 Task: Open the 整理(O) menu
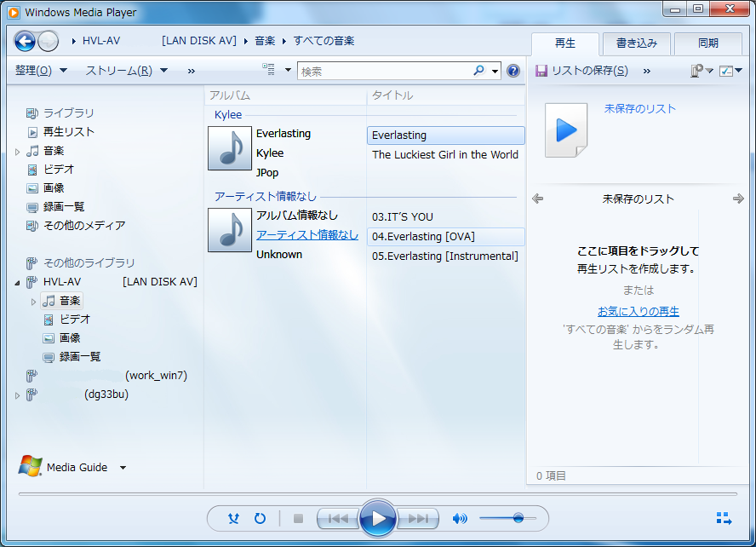41,71
